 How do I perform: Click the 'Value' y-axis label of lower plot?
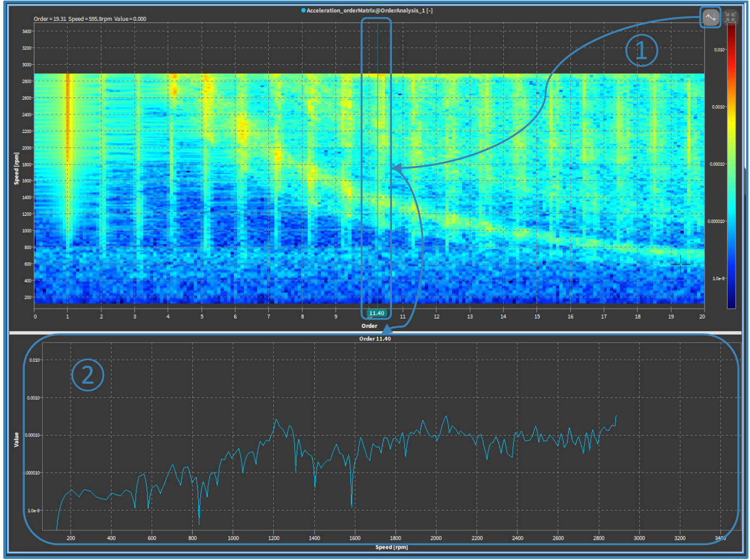(16, 439)
